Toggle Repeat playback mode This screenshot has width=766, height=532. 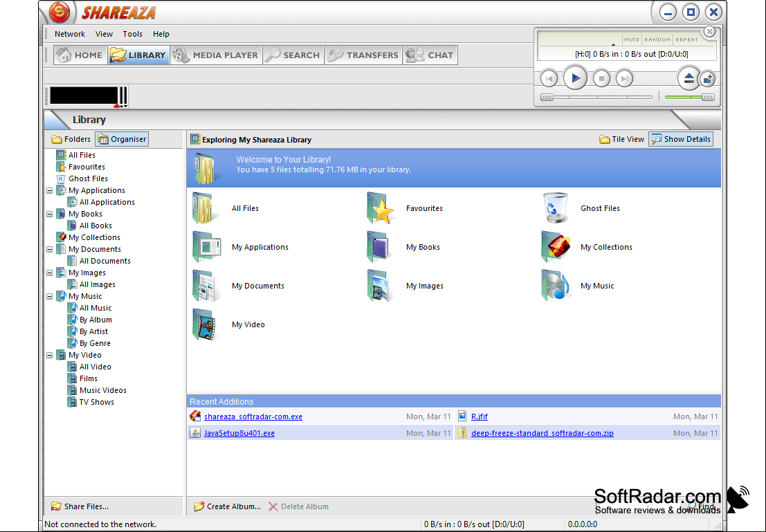point(686,39)
